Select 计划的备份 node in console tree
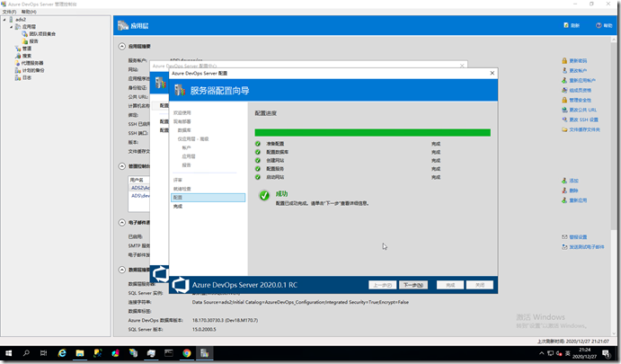This screenshot has height=364, width=621. [x=33, y=70]
